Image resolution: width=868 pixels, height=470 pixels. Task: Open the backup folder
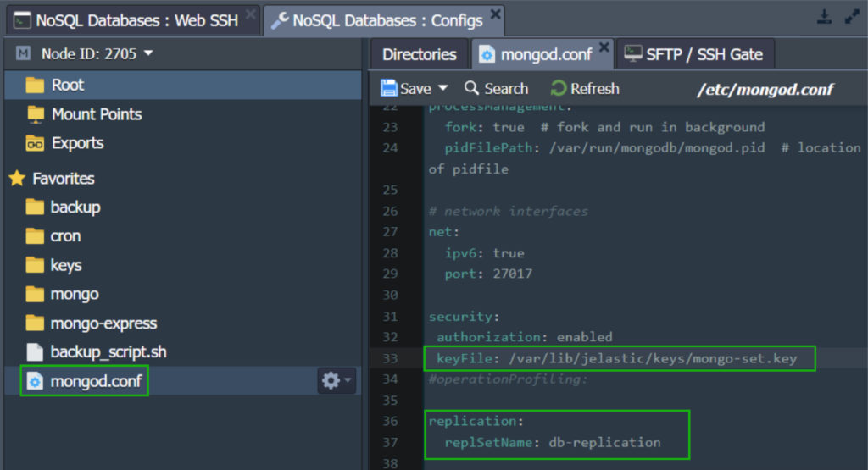(63, 207)
